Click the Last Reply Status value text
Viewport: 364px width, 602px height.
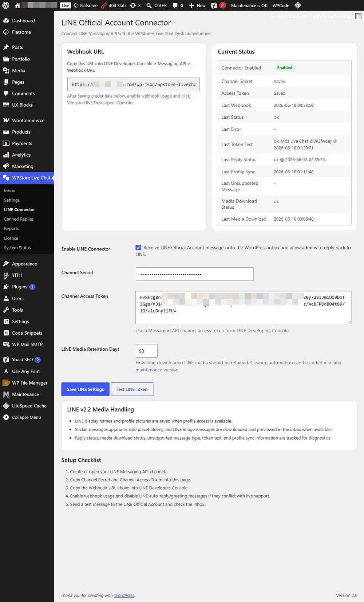[299, 160]
